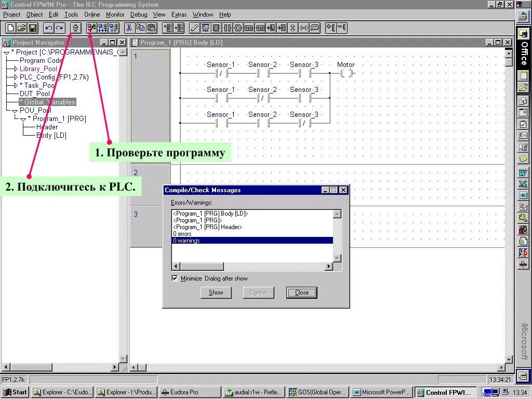Viewport: 532px width, 399px height.
Task: Click the vertical double-arrow toolbar icon
Action: pos(293,28)
